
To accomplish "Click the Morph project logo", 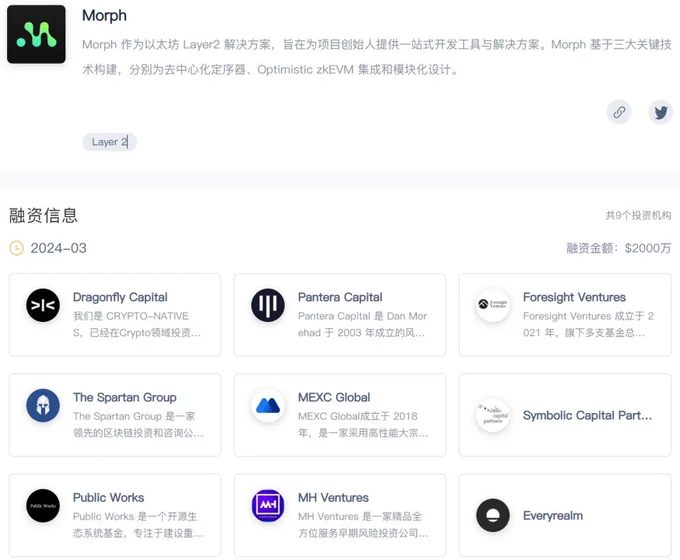I will coord(36,34).
